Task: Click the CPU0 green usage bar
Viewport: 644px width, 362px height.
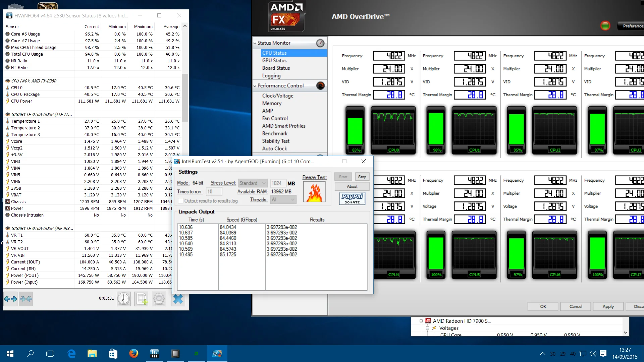Action: tap(355, 131)
